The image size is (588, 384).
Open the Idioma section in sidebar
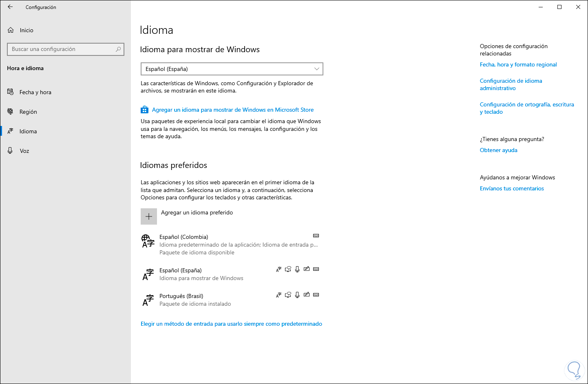tap(28, 131)
